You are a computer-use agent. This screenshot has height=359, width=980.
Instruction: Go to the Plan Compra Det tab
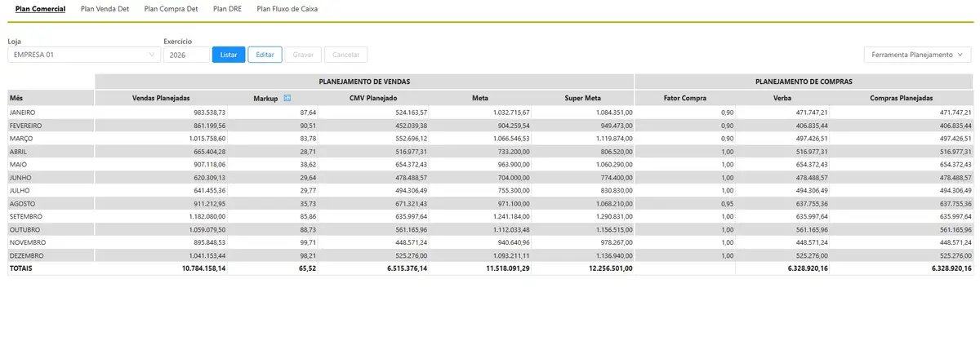[171, 8]
